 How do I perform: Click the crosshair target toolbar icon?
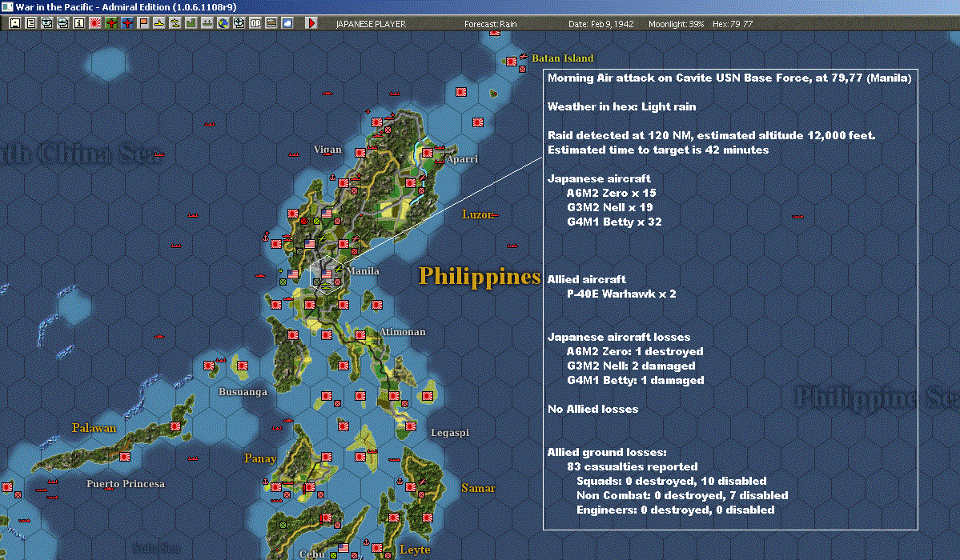[239, 23]
